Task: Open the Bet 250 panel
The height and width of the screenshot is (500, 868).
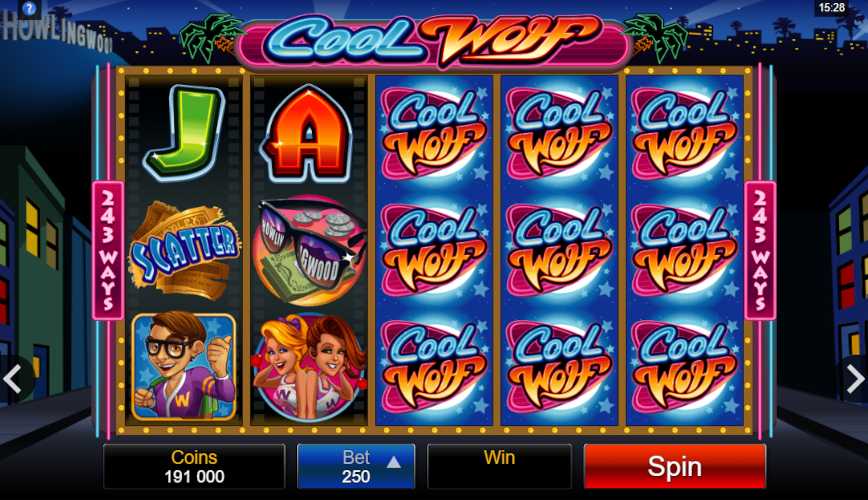Action: coord(356,466)
